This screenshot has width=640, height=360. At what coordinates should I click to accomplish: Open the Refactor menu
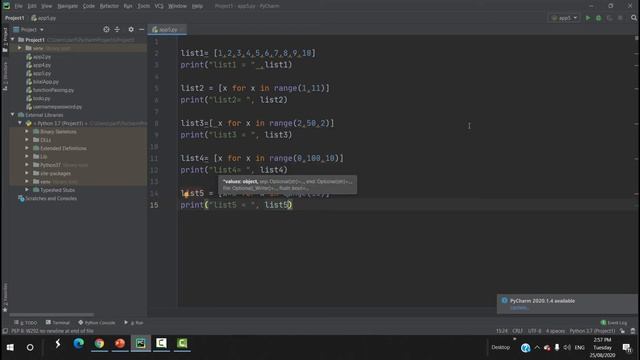click(x=109, y=6)
